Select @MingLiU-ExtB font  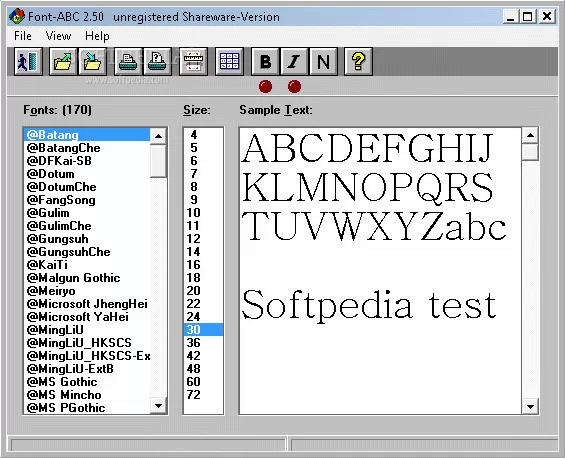(87, 369)
